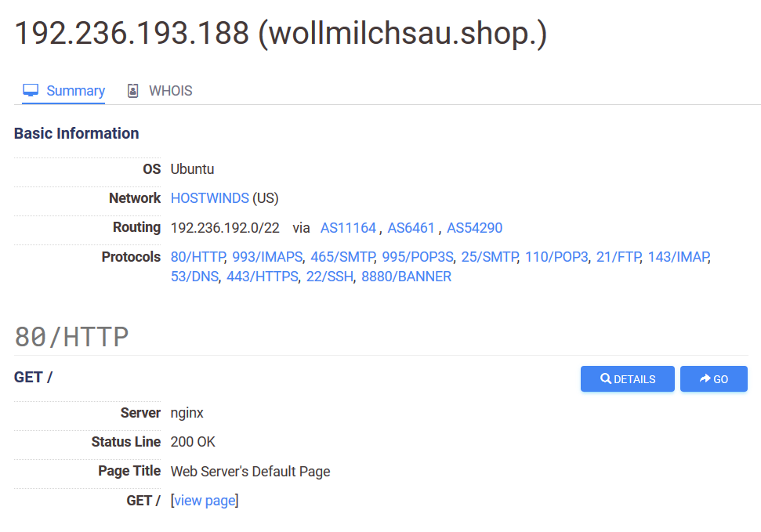Select the 22/SSH protocol link
Screen dimensions: 761x532
[329, 277]
